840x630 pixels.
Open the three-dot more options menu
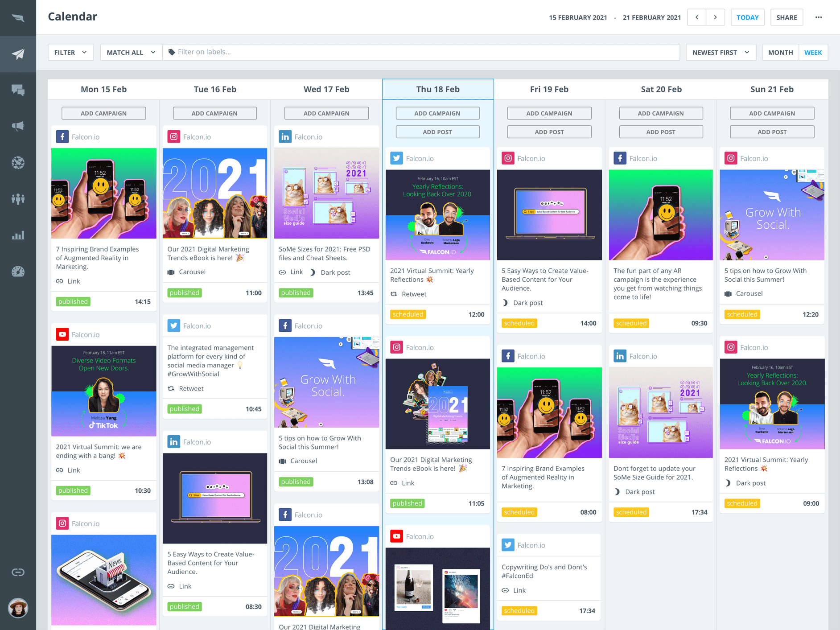(819, 17)
